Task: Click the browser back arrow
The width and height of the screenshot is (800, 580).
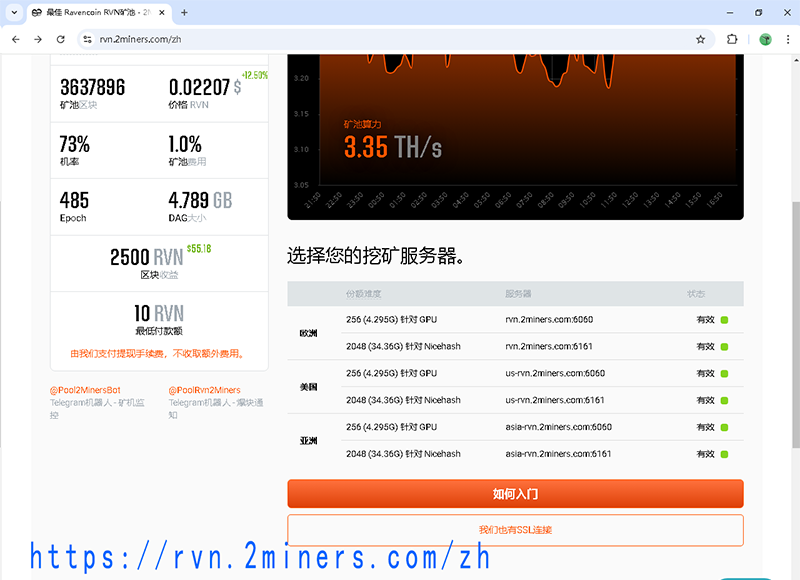Action: (x=15, y=39)
